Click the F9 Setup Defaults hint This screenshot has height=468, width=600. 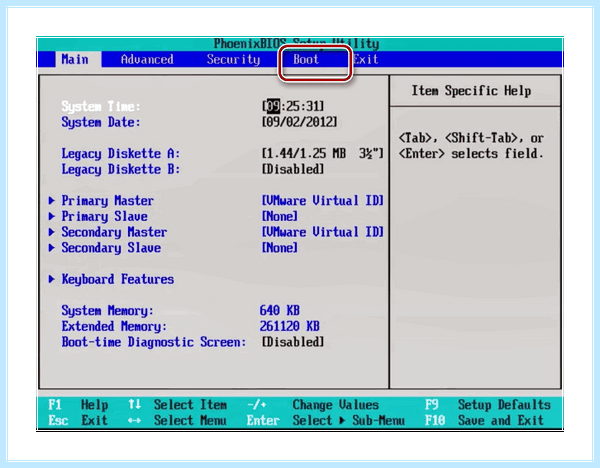click(x=488, y=404)
